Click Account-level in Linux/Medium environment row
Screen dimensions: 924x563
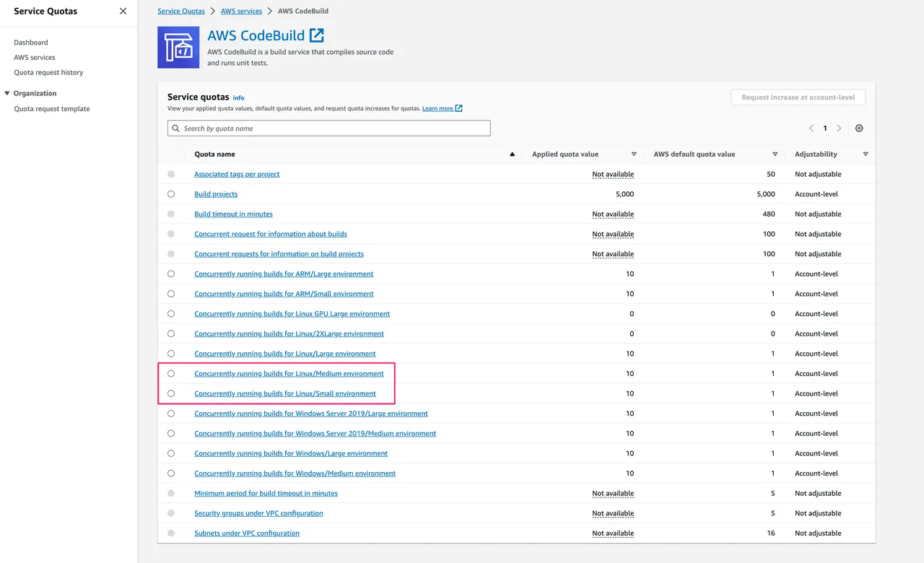point(816,374)
